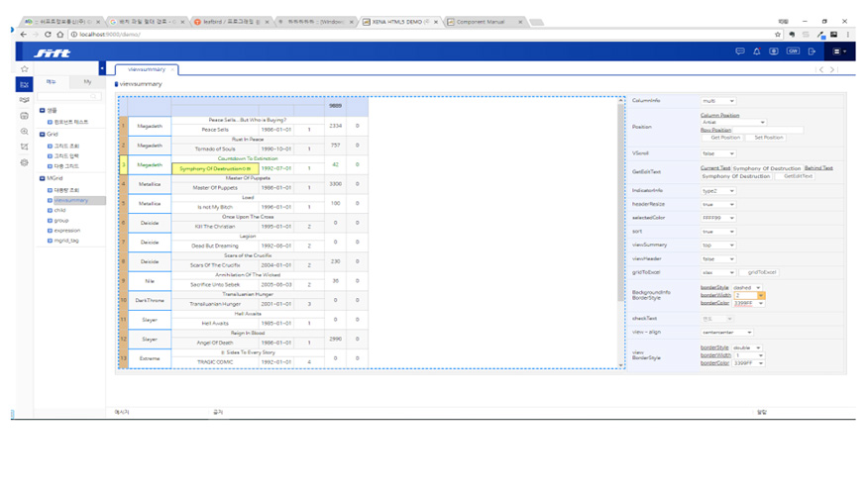Screen dimensions: 868x495
Task: Click the star favorites icon in left sidebar
Action: pyautogui.click(x=25, y=69)
